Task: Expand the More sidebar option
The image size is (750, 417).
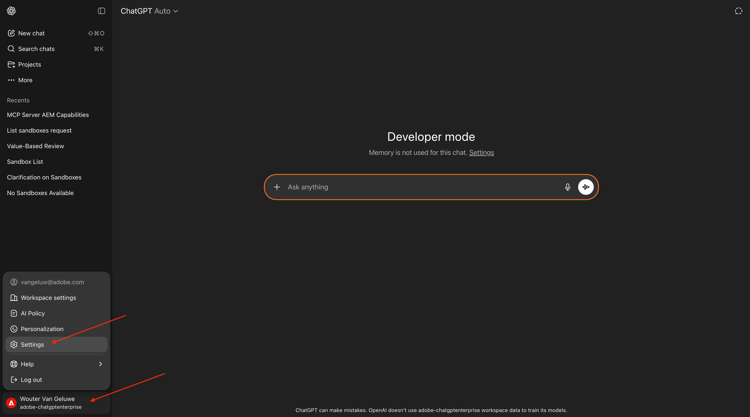Action: point(56,80)
